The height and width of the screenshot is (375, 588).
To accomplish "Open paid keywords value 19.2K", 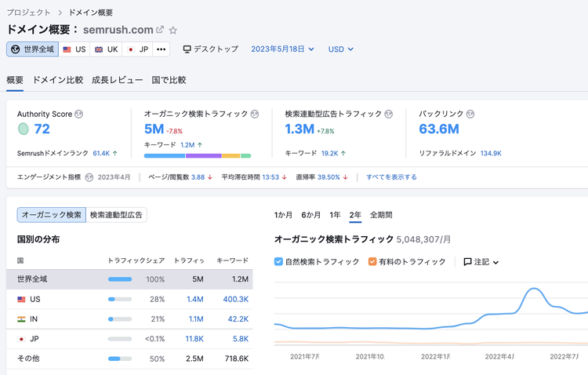I will coord(329,153).
